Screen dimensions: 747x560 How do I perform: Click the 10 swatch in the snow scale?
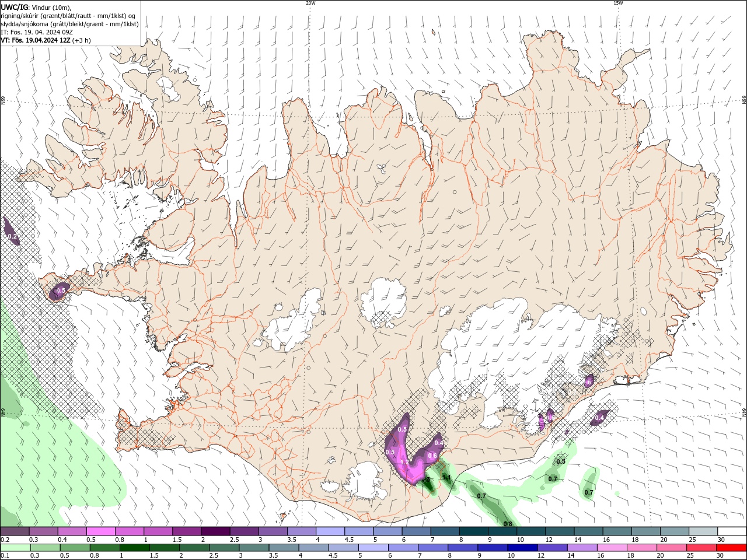(x=531, y=531)
